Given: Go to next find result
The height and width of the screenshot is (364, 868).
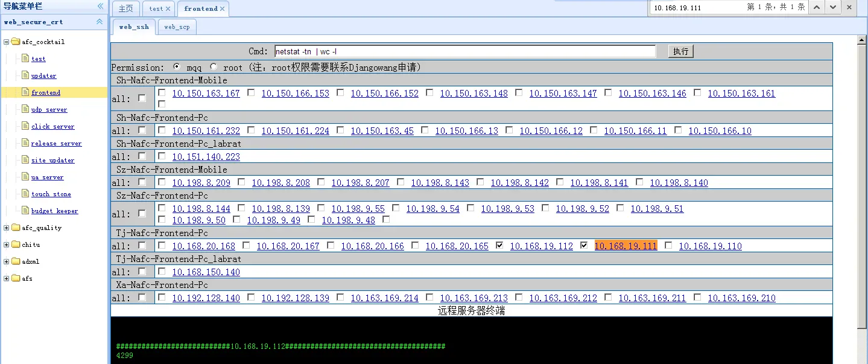Looking at the screenshot, I should coord(832,7).
